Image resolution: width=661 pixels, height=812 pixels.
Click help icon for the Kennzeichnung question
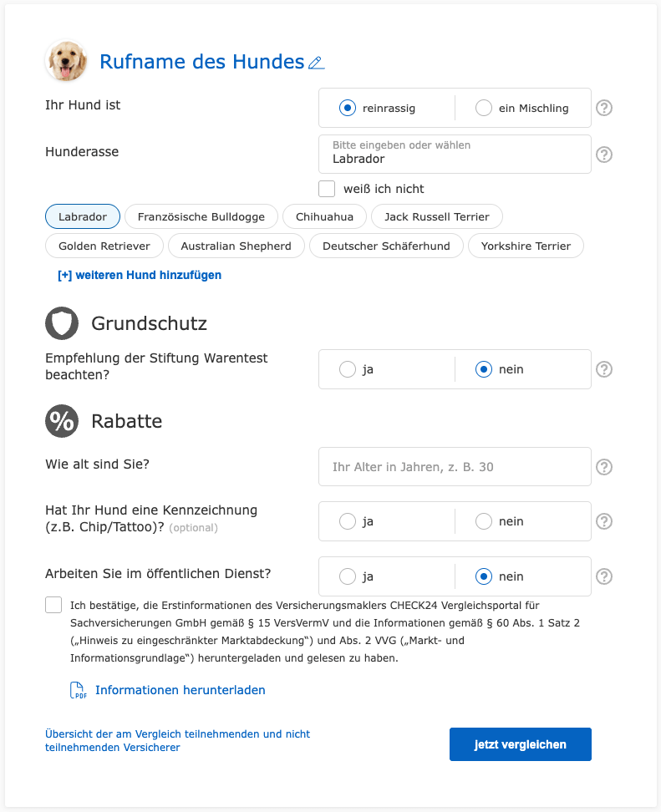coord(603,520)
